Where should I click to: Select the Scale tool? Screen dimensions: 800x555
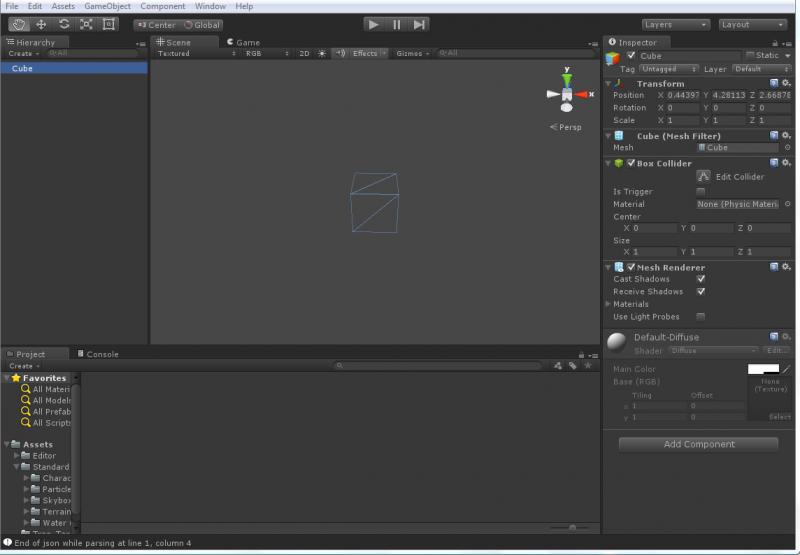click(x=87, y=24)
